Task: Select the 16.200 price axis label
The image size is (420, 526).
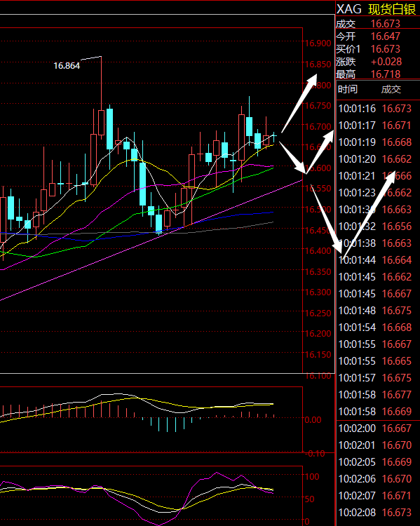Action: [x=318, y=333]
